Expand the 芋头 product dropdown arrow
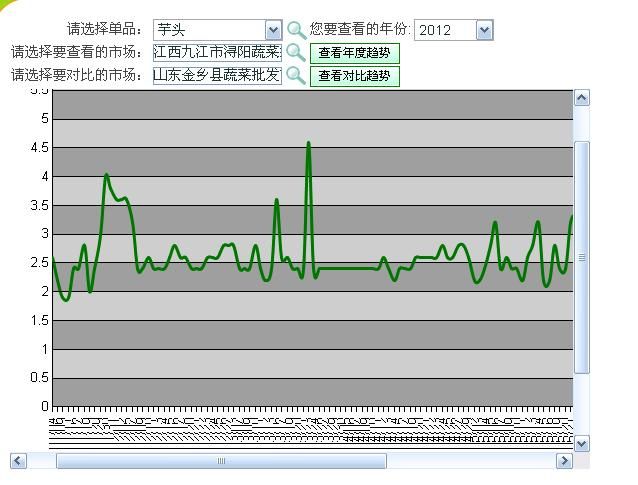Screen dimensions: 638x485 (x=273, y=30)
